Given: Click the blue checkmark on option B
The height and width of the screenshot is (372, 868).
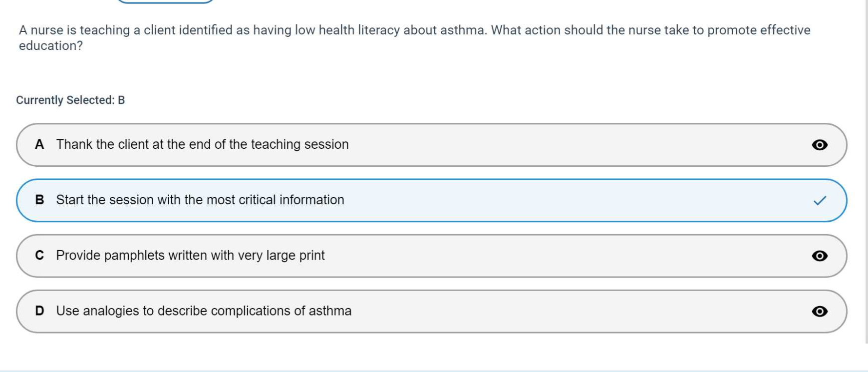Looking at the screenshot, I should click(x=820, y=200).
